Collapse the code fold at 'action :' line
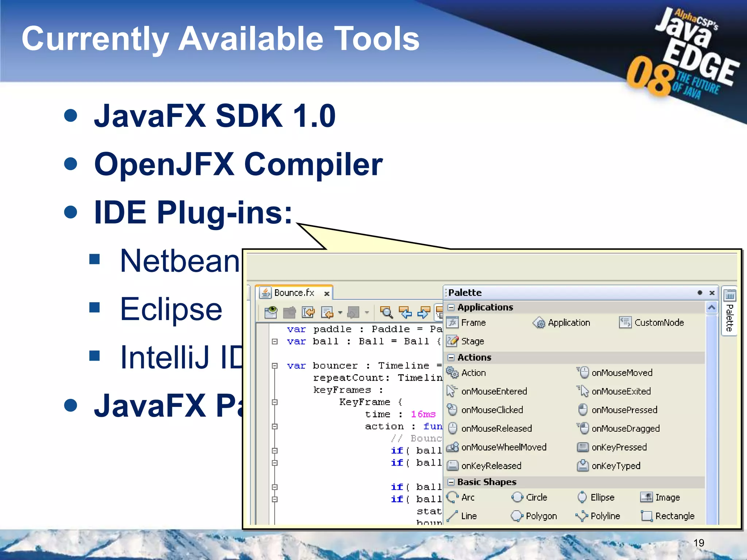747x560 pixels. 275,427
